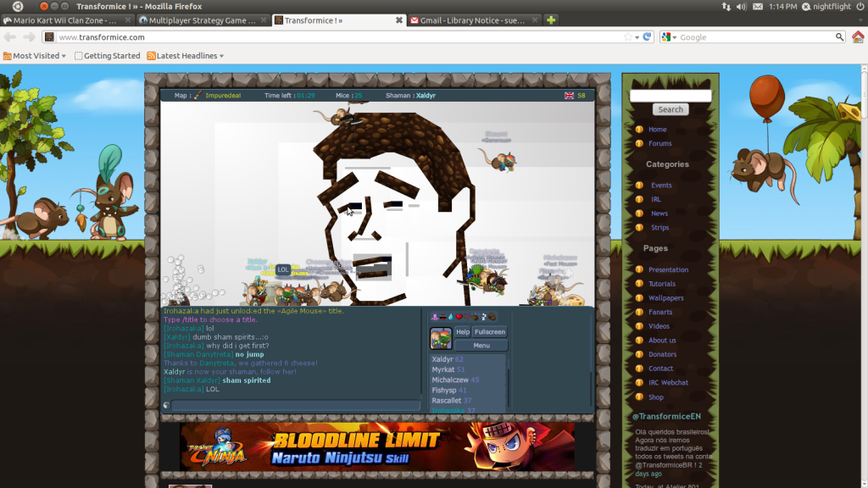Click the player avatar picture in game panel
The height and width of the screenshot is (488, 868).
tap(441, 339)
